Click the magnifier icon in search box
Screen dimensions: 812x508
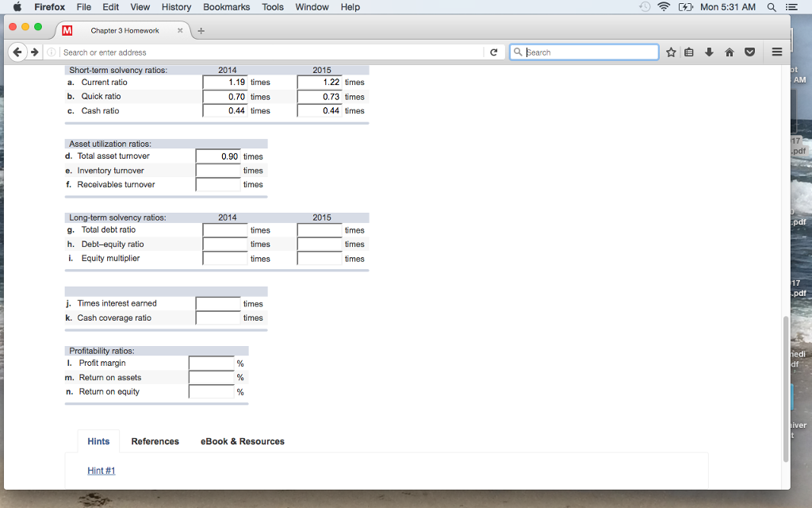517,52
